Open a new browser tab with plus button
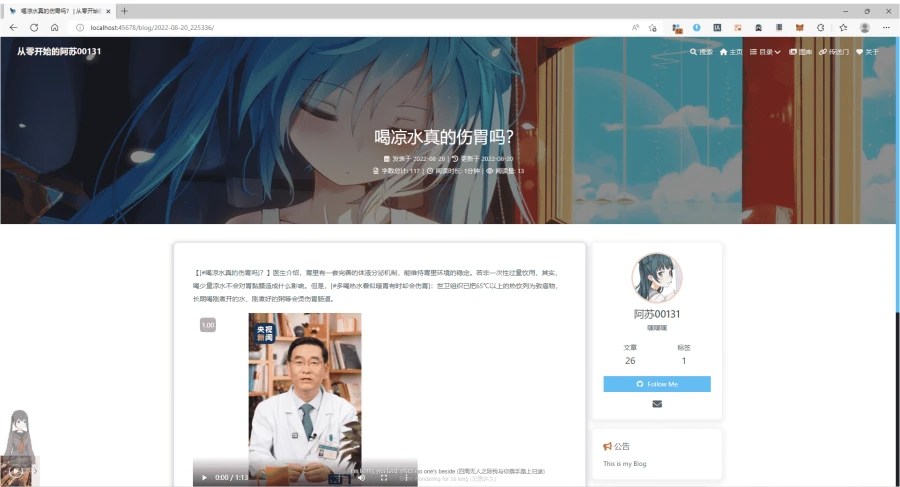900x487 pixels. point(124,11)
